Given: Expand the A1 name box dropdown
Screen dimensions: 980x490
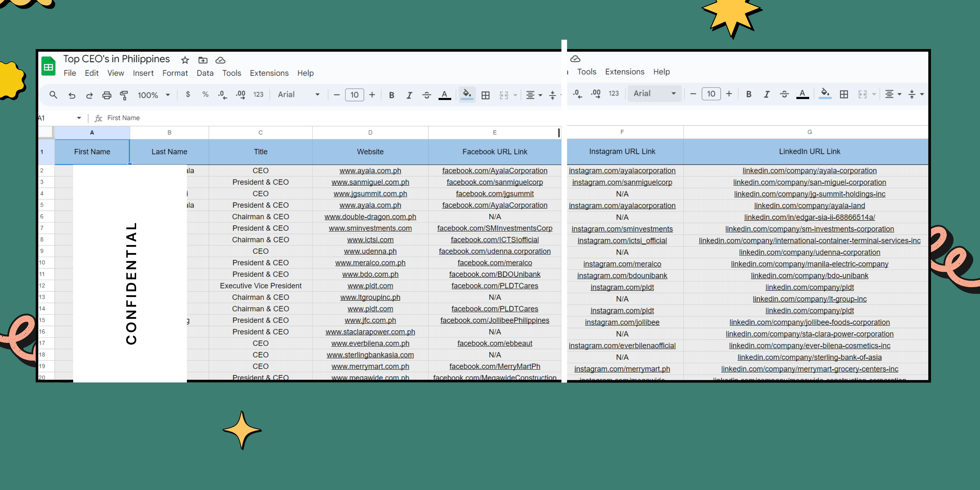Looking at the screenshot, I should pyautogui.click(x=79, y=118).
